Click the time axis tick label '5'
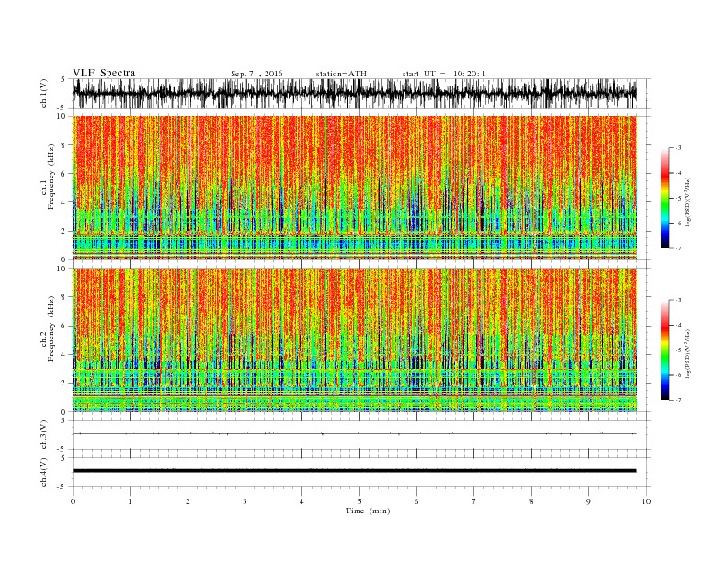 tap(359, 501)
